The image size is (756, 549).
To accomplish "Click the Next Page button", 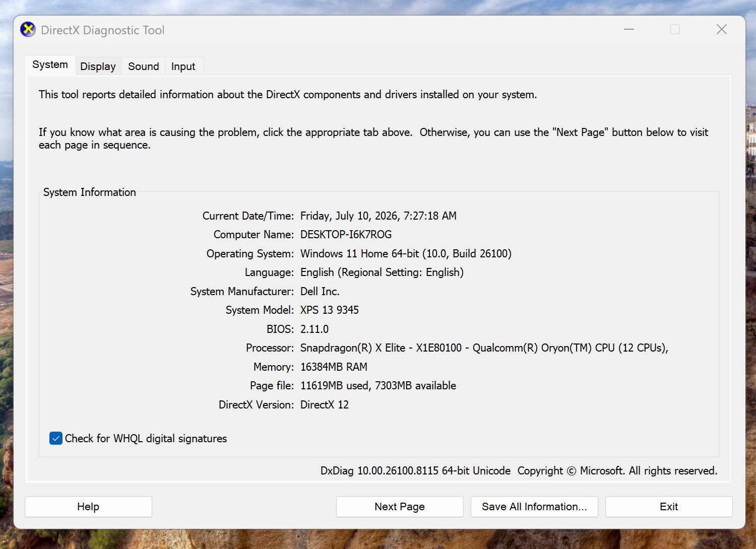I will coord(400,507).
